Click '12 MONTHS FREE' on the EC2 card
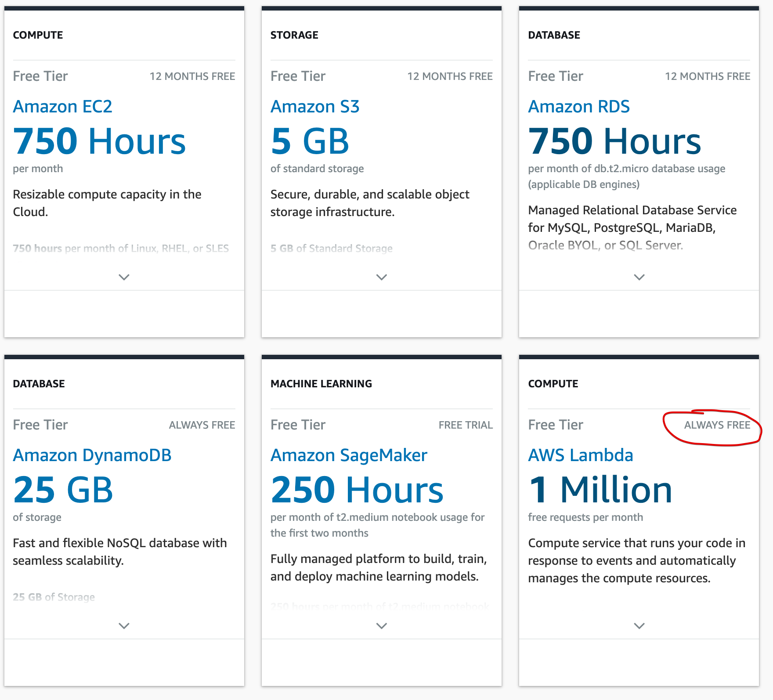This screenshot has height=700, width=773. coord(192,76)
